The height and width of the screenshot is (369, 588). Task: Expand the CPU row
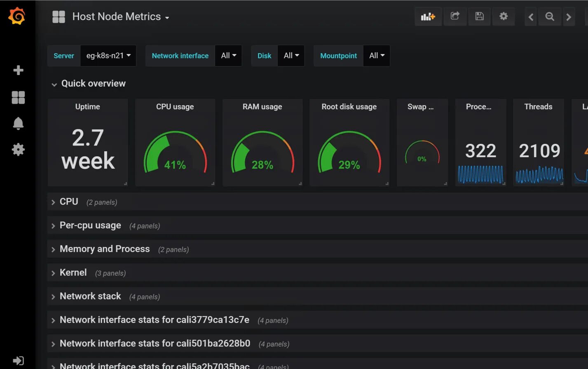click(317, 202)
